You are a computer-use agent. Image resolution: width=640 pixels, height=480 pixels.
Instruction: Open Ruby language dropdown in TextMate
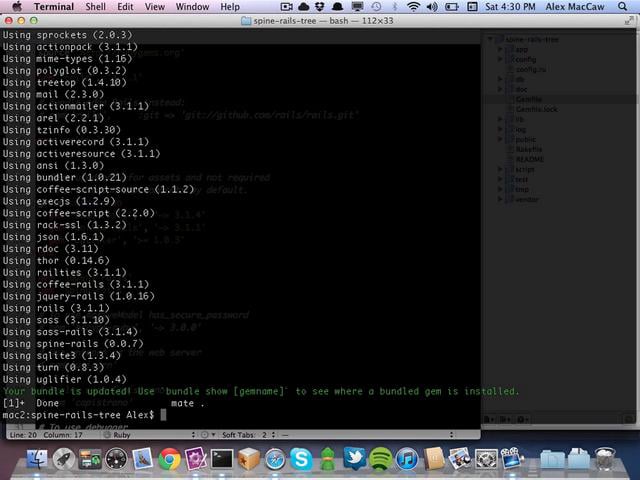pos(149,435)
